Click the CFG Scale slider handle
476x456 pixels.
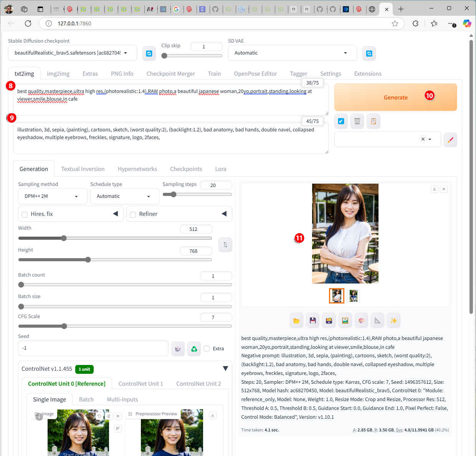pyautogui.click(x=64, y=326)
